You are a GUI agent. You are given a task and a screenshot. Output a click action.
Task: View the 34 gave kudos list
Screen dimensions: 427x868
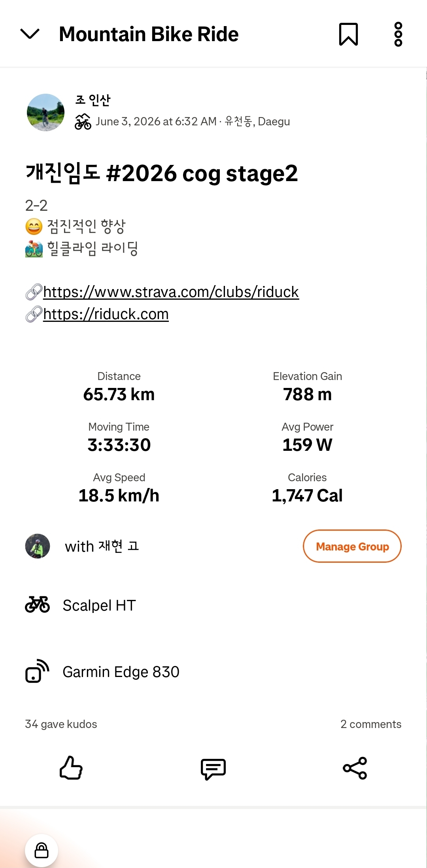point(61,724)
